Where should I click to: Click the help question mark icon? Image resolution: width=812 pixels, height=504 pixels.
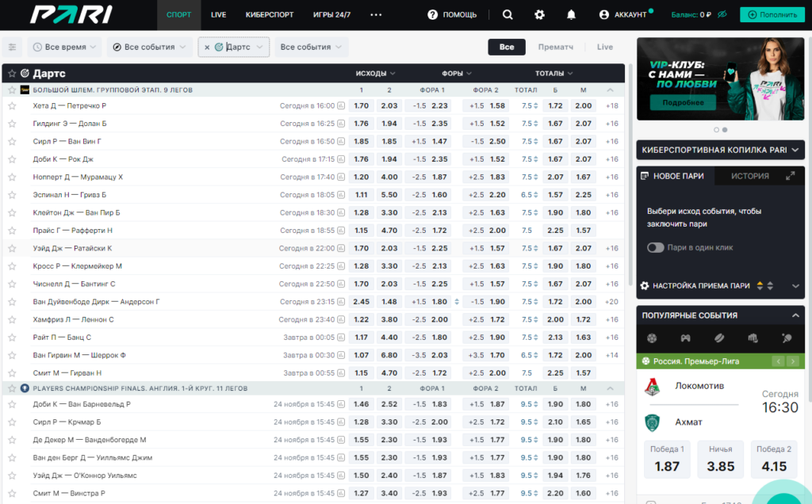pyautogui.click(x=432, y=14)
